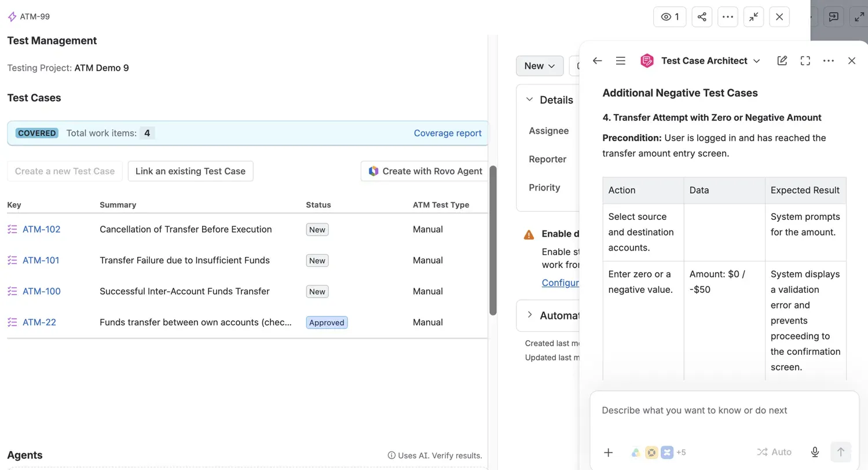
Task: Expand chat panel to full screen
Action: point(805,61)
